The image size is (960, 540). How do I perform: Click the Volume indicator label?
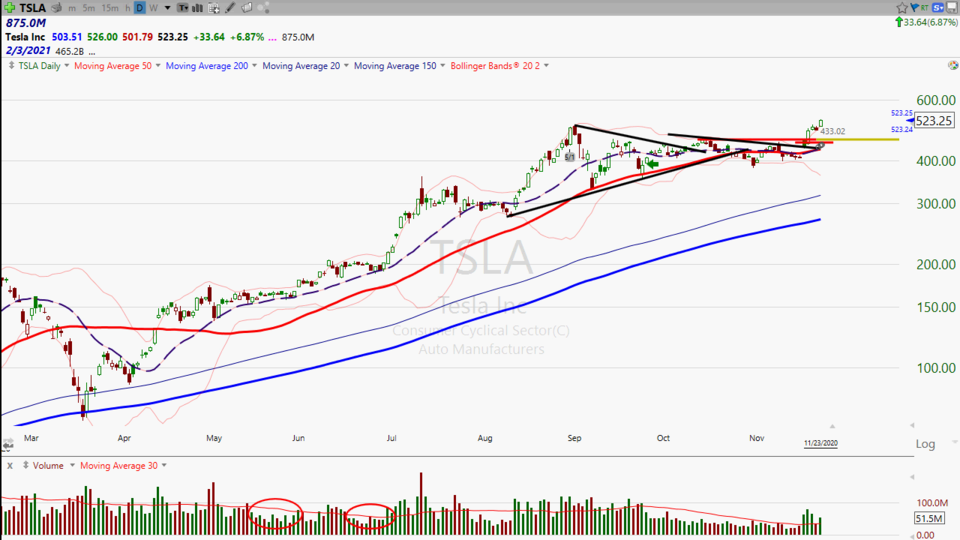pyautogui.click(x=48, y=466)
